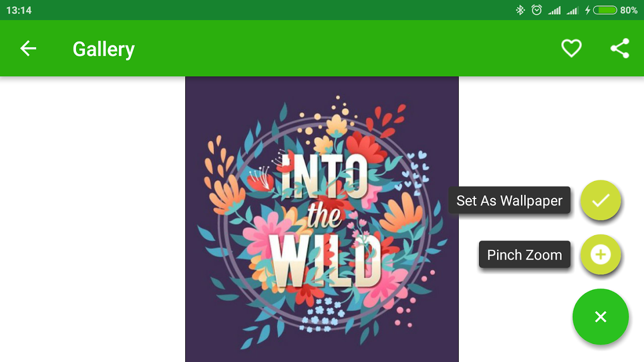Tap the charging bolt icon
The image size is (644, 362).
click(587, 10)
